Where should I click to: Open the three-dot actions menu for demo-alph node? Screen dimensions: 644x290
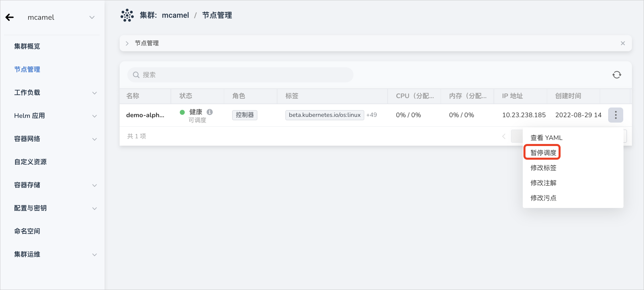point(616,115)
